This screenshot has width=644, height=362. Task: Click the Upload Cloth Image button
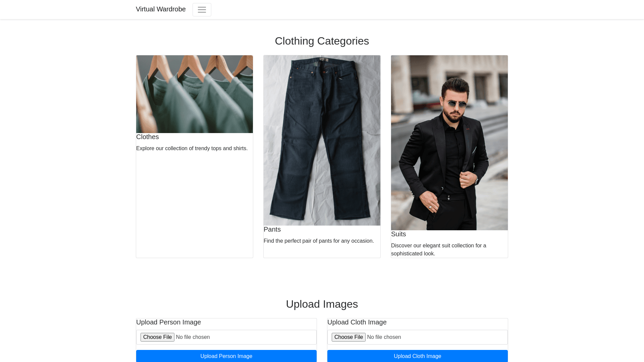tap(418, 356)
